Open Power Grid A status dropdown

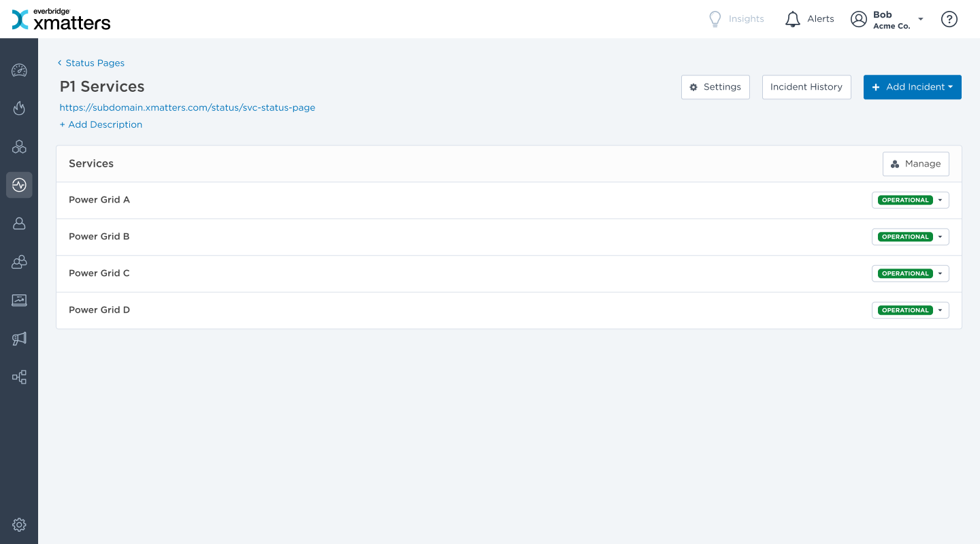point(911,200)
